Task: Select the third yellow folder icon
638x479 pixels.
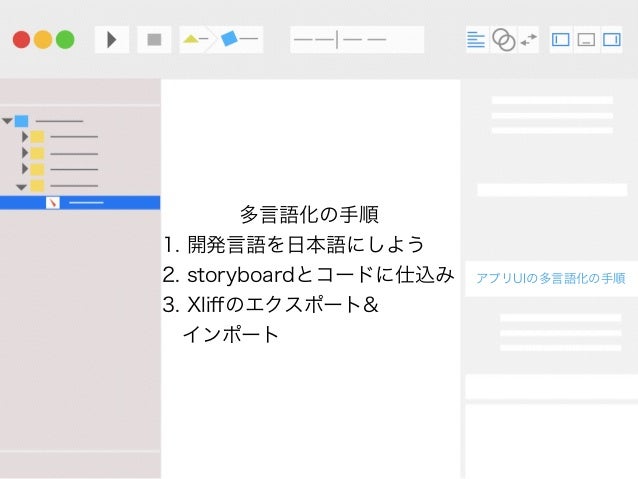Action: (37, 169)
